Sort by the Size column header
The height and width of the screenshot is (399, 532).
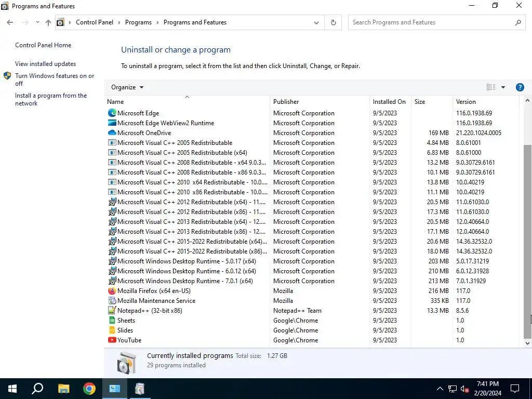coord(432,101)
